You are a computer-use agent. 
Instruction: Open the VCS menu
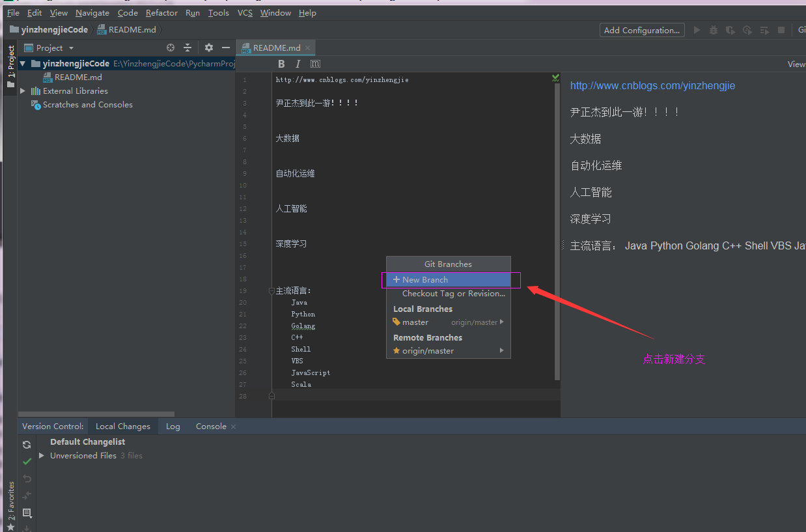[x=245, y=12]
